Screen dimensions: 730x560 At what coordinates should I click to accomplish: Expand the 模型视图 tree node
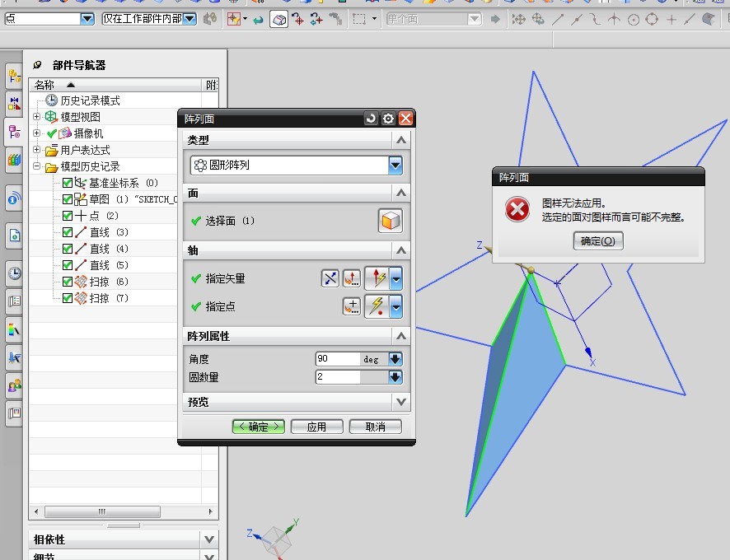(37, 116)
